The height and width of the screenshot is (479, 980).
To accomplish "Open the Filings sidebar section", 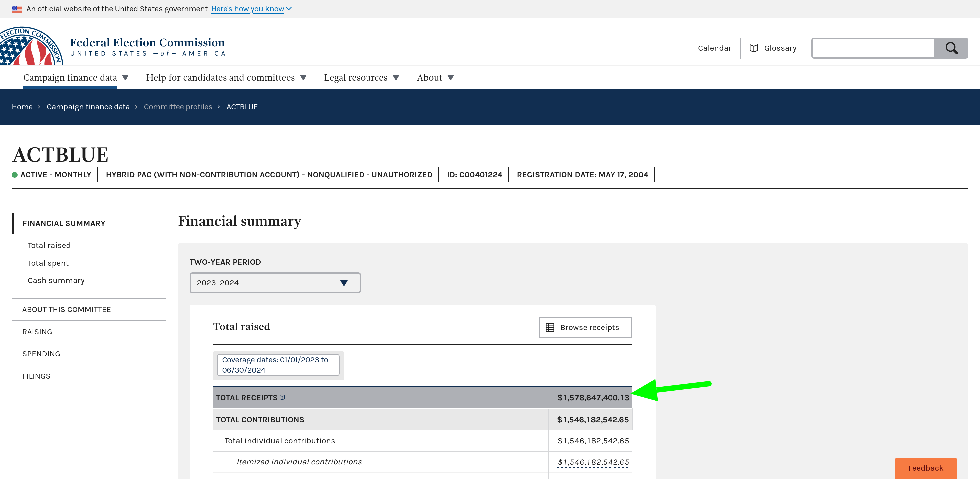I will pos(36,376).
